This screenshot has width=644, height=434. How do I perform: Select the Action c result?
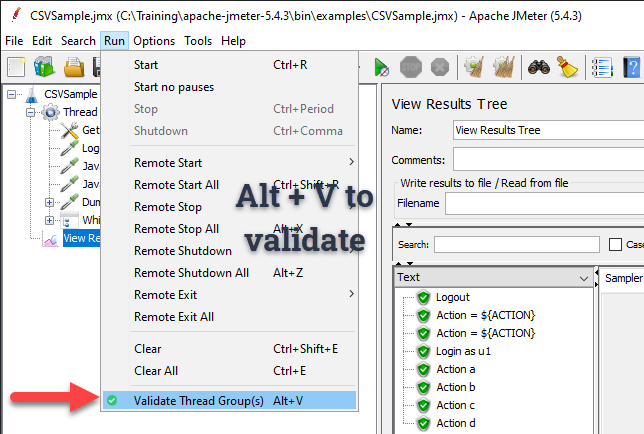point(455,406)
